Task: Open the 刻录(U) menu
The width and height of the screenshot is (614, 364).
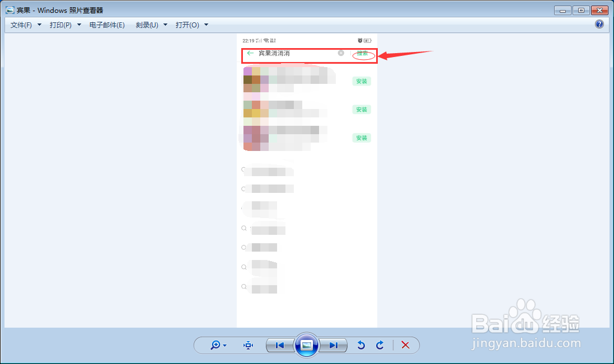Action: pos(147,25)
